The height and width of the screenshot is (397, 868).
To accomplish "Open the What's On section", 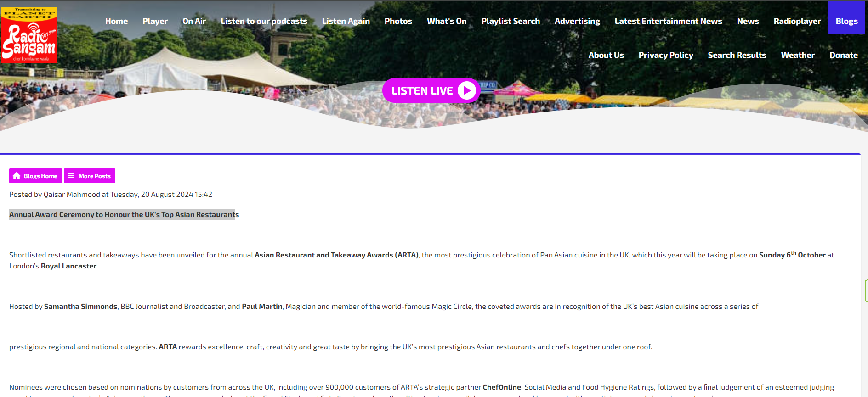I will (446, 21).
